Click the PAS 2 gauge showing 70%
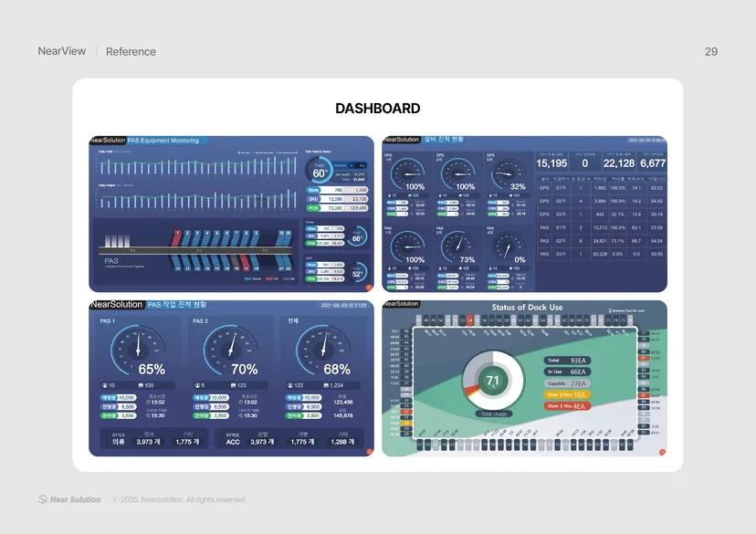This screenshot has width=756, height=534. coord(231,351)
